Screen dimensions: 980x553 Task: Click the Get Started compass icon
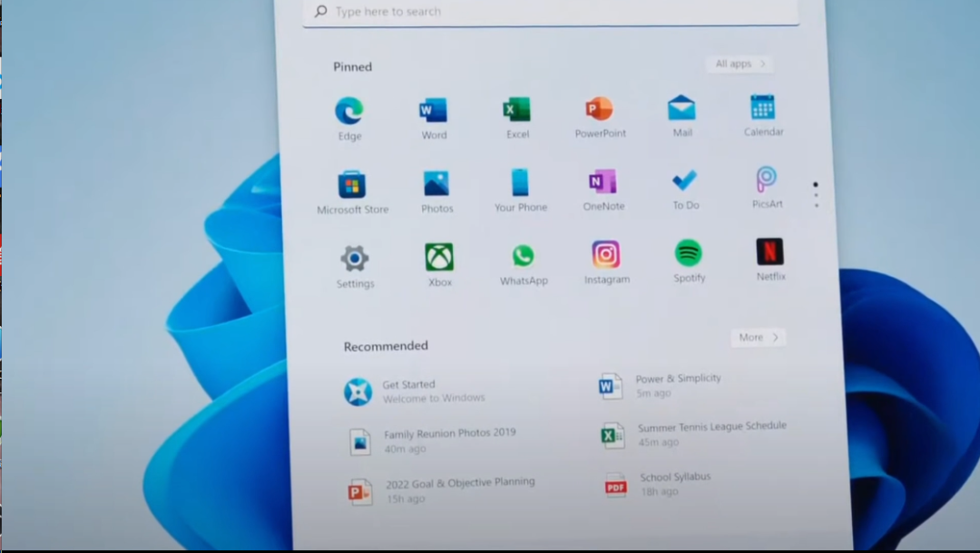[358, 392]
